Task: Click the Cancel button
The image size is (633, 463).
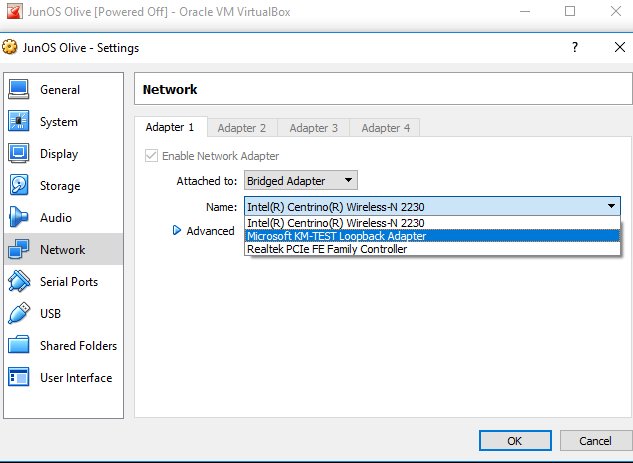Action: [x=595, y=440]
